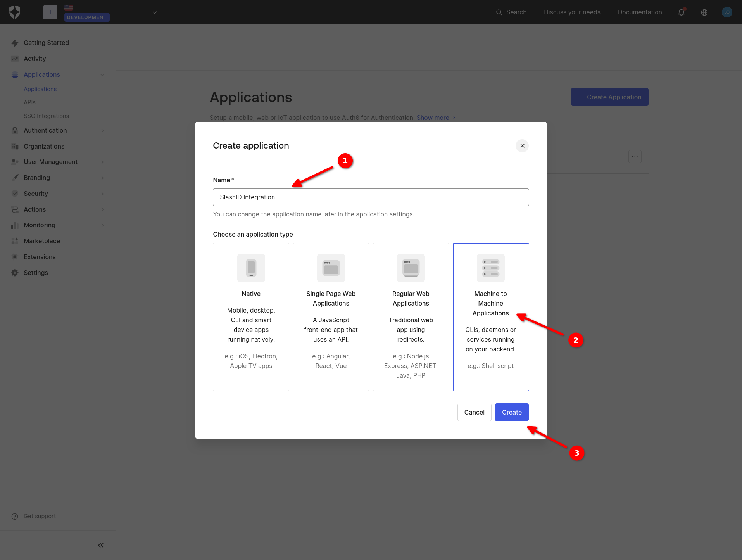Open the Branding section
Screen dimensions: 742x560
point(36,178)
